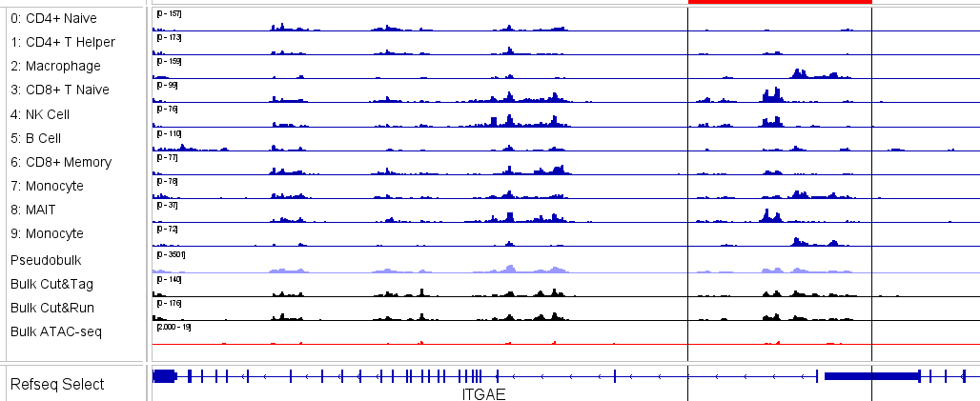Click the Macrophage signal peak inside highlighted region
The width and height of the screenshot is (980, 401).
point(798,73)
